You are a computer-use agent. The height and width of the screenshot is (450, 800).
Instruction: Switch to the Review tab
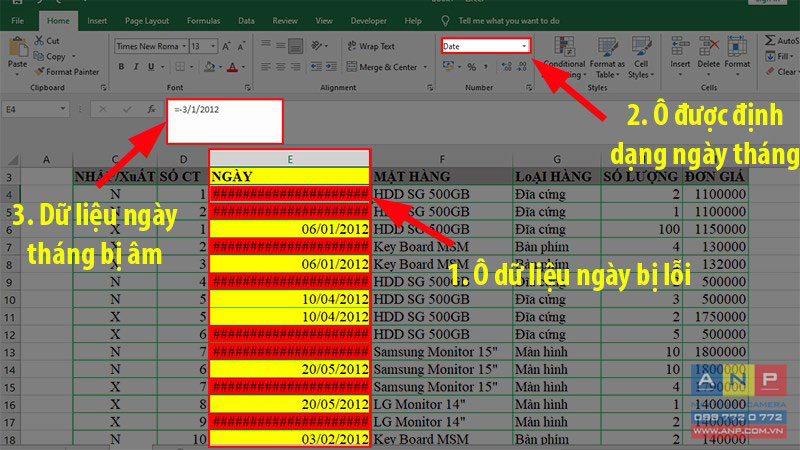[x=285, y=21]
